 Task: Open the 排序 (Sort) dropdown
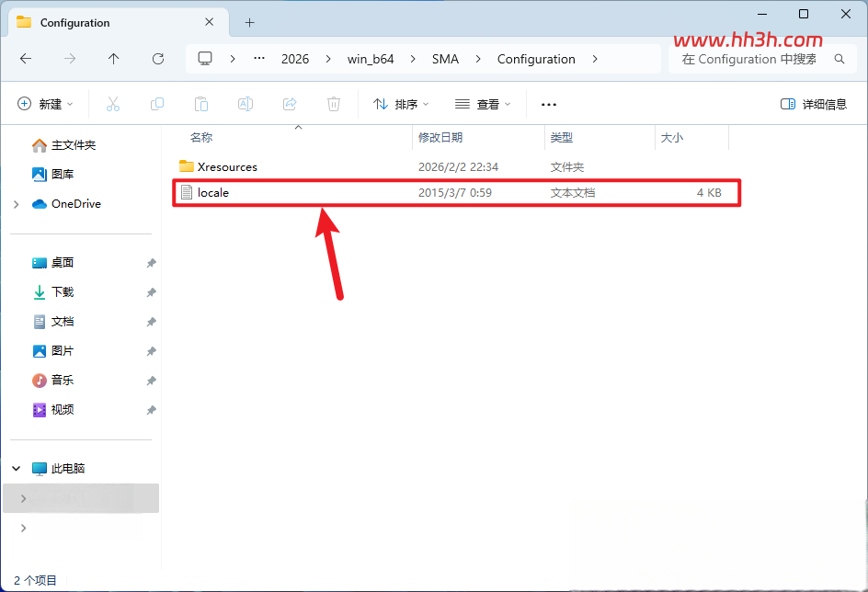[401, 104]
